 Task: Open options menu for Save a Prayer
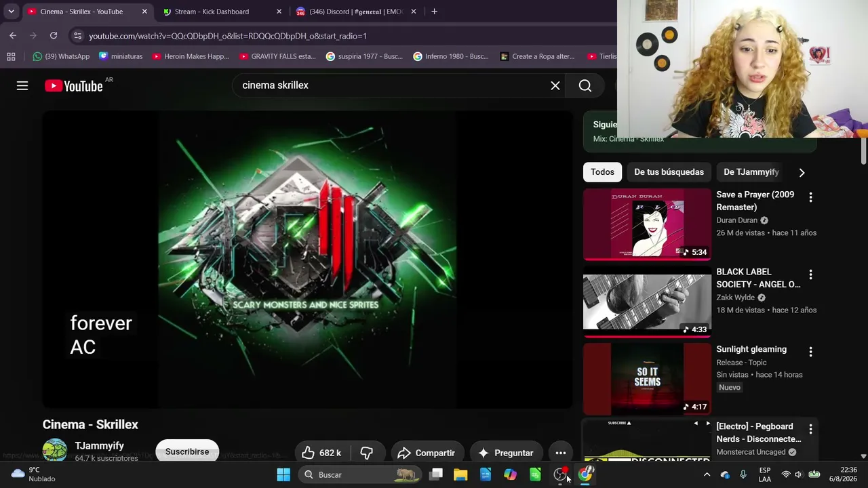tap(810, 197)
